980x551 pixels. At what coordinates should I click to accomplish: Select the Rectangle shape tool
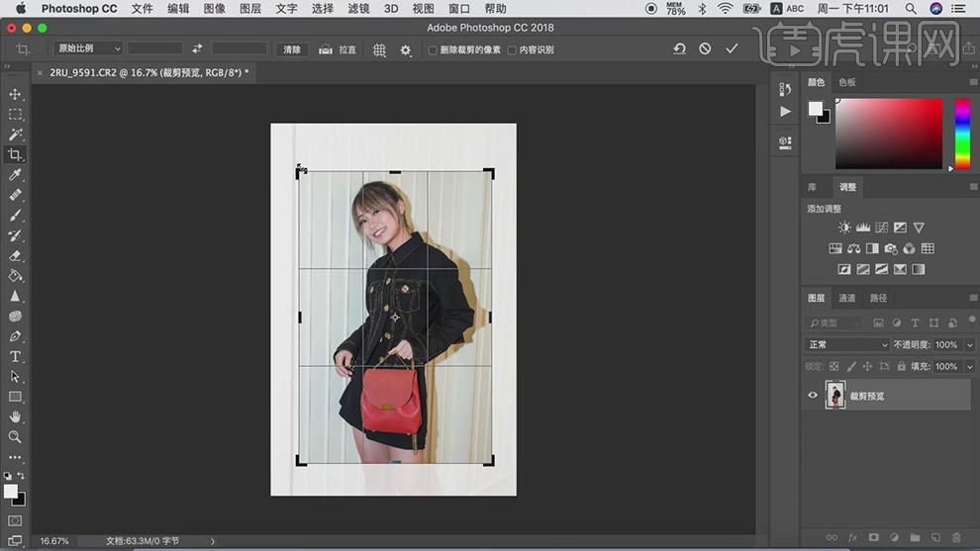(15, 397)
